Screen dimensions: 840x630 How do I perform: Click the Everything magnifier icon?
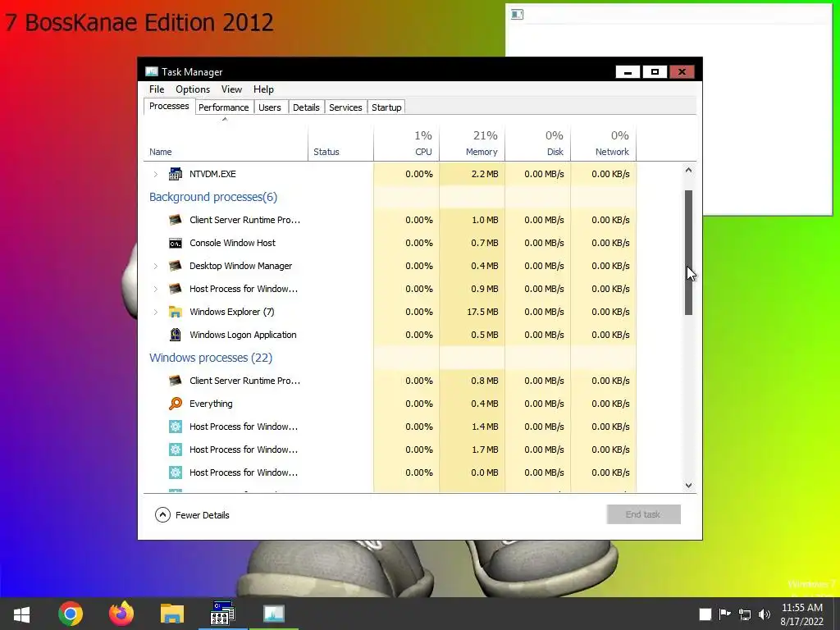pyautogui.click(x=176, y=404)
